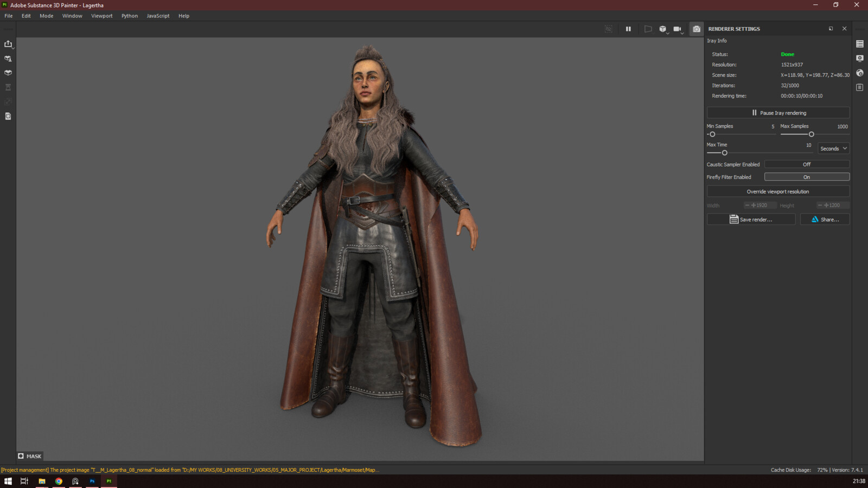Toggle the perspective view icon in the toolbar
Screen dimensions: 868x488
pyautogui.click(x=648, y=29)
